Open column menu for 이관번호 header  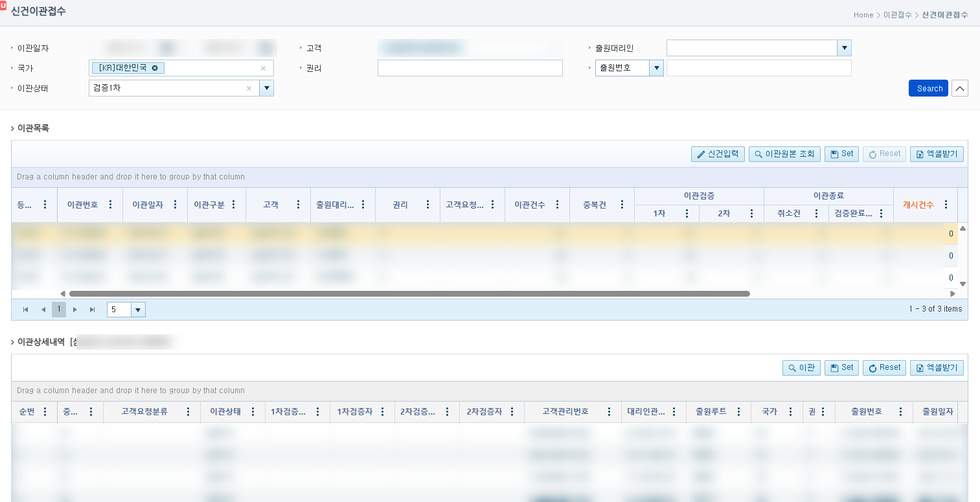(110, 205)
